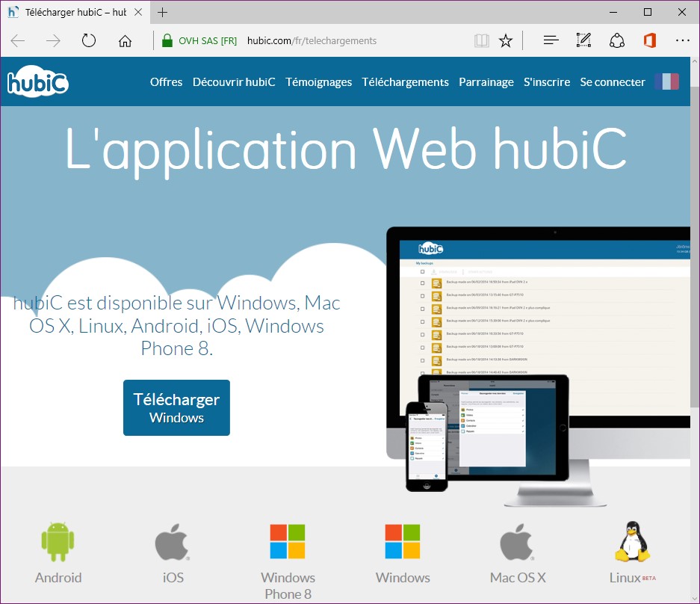Toggle reading view book icon
700x604 pixels.
pyautogui.click(x=482, y=40)
